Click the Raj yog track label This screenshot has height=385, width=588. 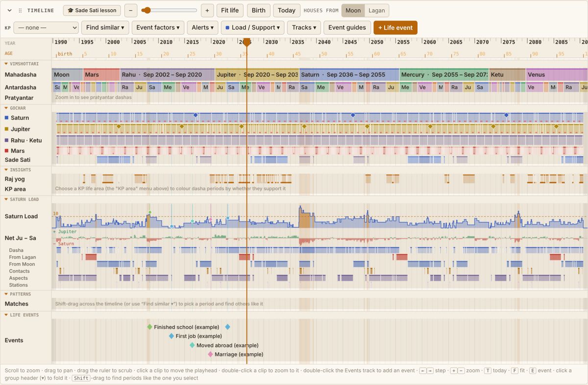point(15,179)
